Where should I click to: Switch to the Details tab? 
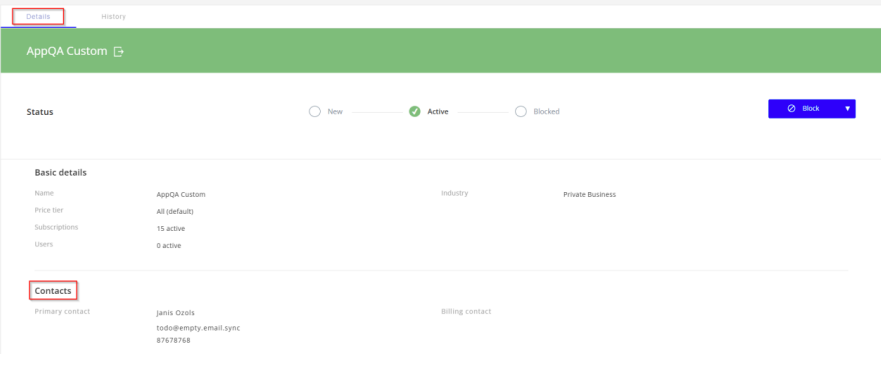click(x=38, y=17)
